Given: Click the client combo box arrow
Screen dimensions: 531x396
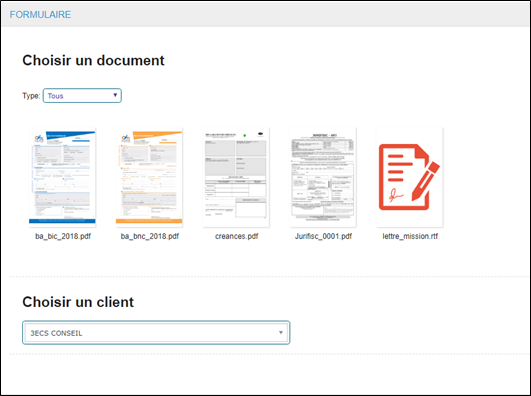Looking at the screenshot, I should click(280, 333).
